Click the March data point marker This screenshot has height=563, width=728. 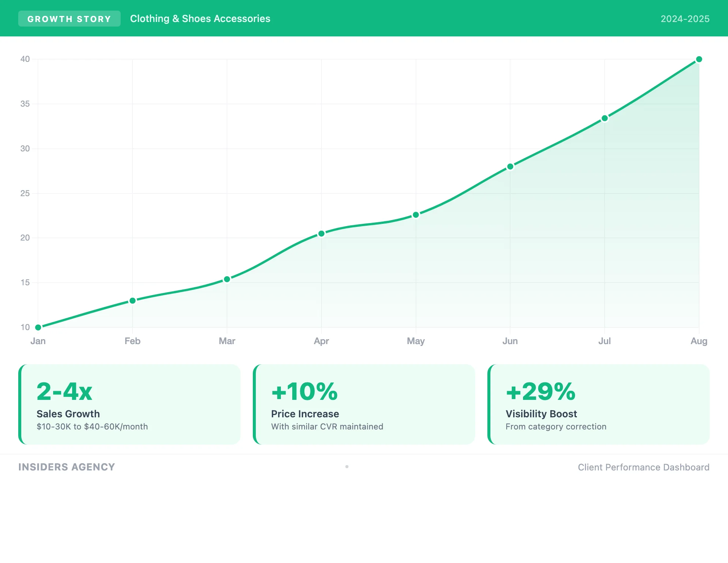tap(227, 279)
